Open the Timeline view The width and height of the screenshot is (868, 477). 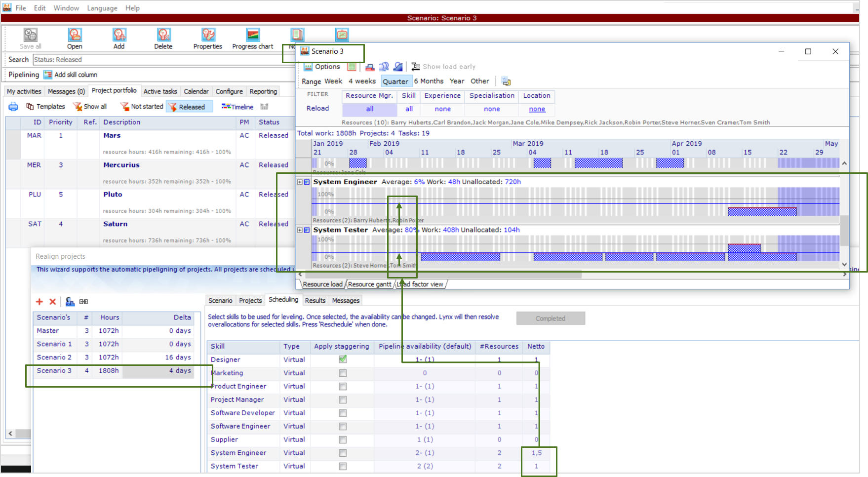(x=237, y=107)
